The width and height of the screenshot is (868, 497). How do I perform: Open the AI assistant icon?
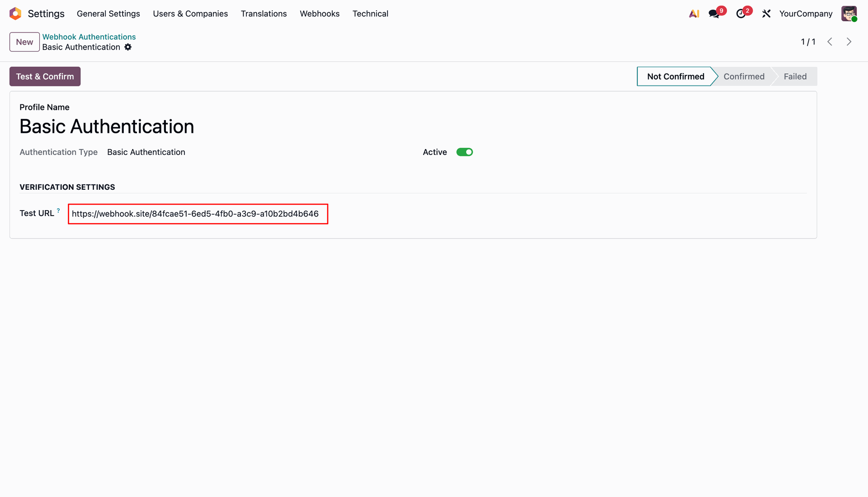694,14
